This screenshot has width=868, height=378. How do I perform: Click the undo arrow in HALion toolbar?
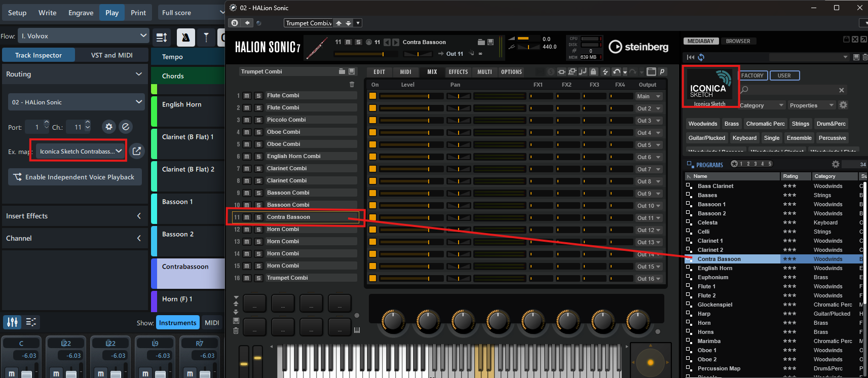coord(616,71)
